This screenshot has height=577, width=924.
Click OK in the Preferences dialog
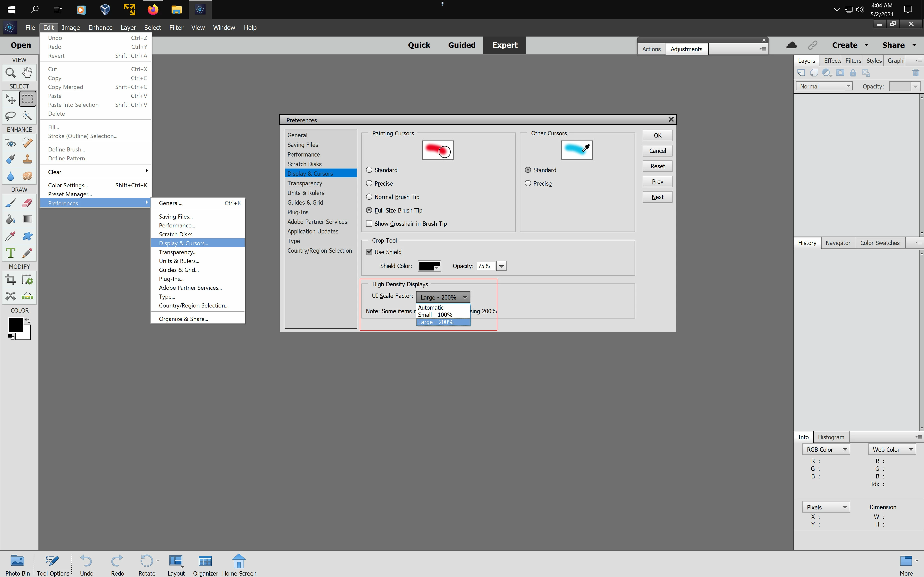657,135
